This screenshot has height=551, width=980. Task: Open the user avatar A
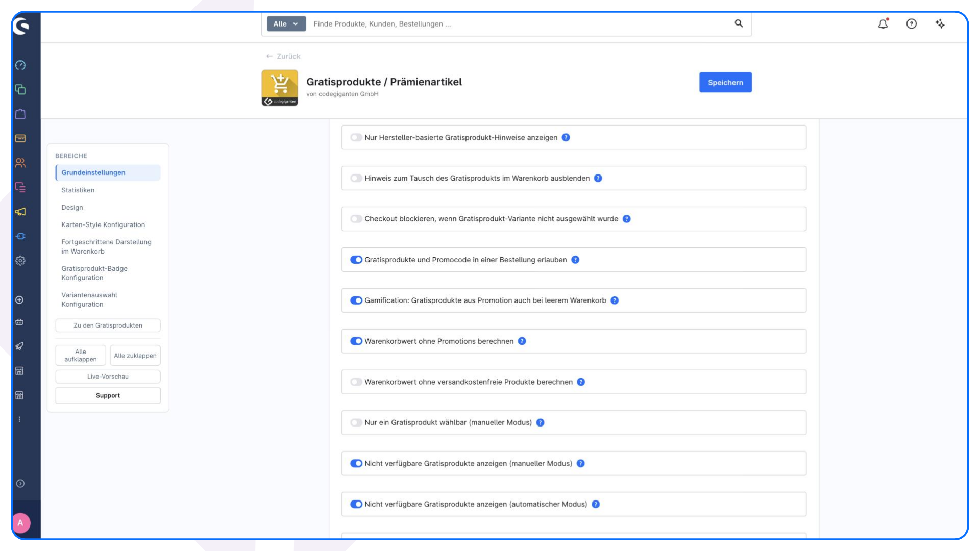point(20,523)
